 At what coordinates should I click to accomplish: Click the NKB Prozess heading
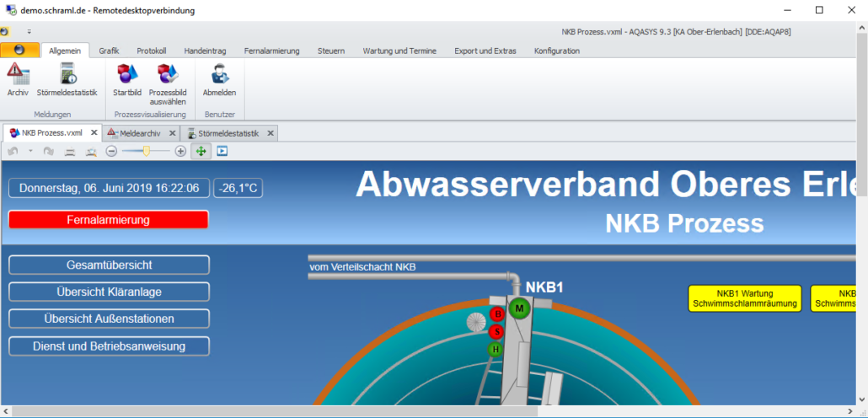(x=684, y=223)
